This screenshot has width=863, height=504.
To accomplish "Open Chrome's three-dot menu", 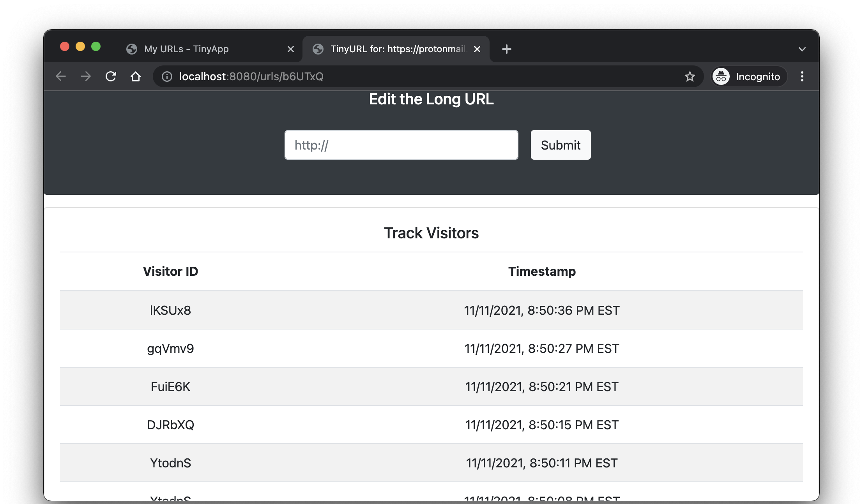I will pyautogui.click(x=802, y=76).
